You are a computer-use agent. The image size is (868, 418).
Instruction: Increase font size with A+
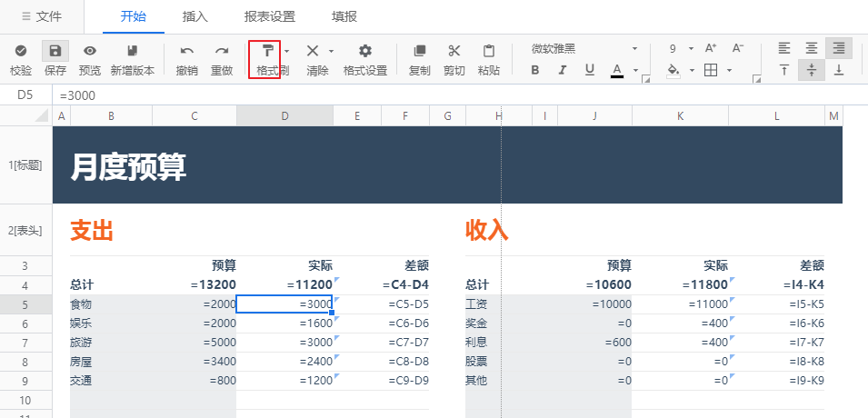point(711,48)
